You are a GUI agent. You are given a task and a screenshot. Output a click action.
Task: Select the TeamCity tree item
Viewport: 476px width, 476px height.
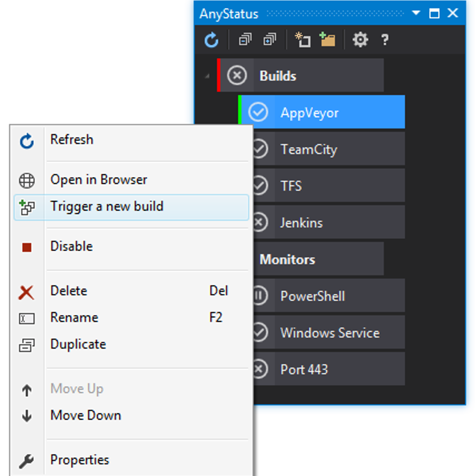point(329,149)
